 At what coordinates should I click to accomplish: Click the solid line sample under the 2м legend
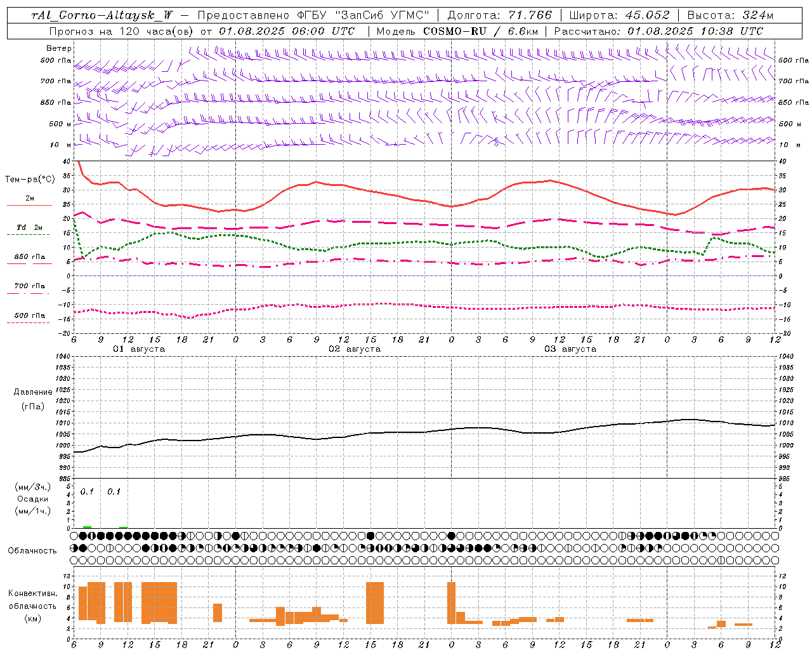coord(29,205)
